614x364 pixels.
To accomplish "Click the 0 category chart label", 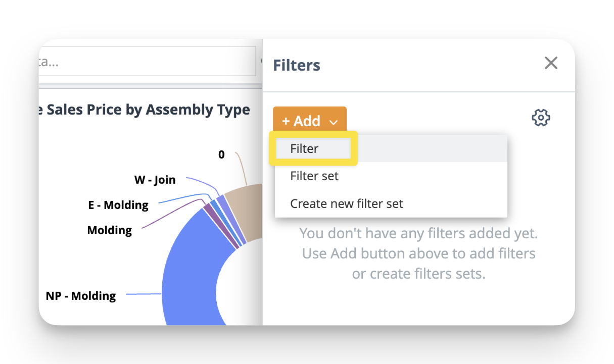I will tap(221, 154).
